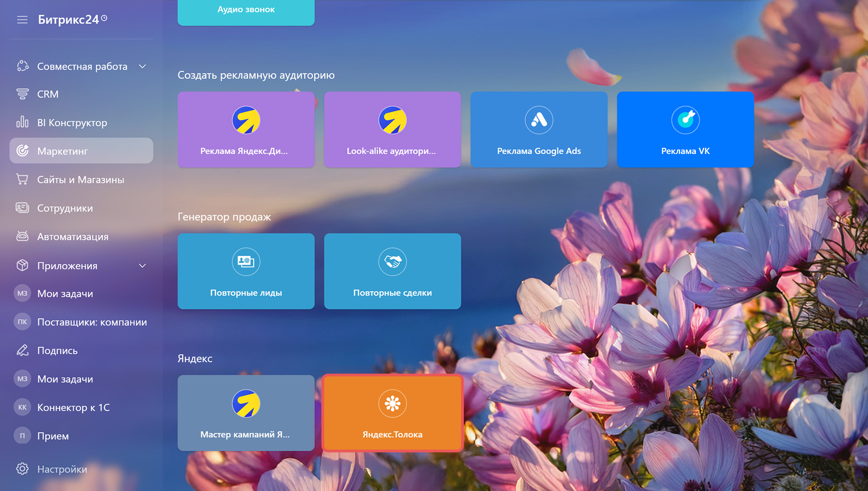Open Коннектор к 1С

coord(74,407)
